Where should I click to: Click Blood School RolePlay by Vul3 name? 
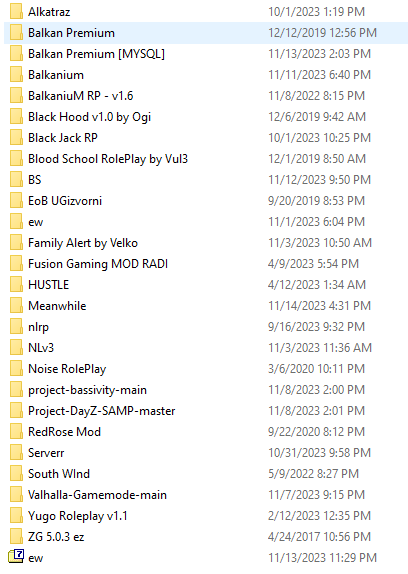108,159
